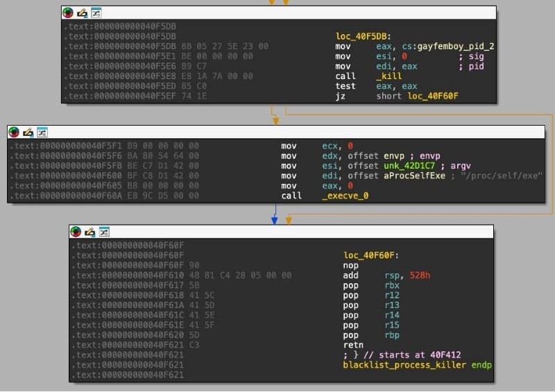Click the aProcSelfExe symbol
This screenshot has height=392, width=555.
[414, 176]
